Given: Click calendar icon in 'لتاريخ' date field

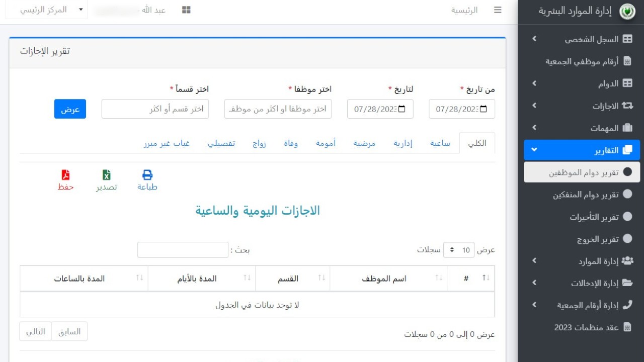Looking at the screenshot, I should click(x=402, y=109).
